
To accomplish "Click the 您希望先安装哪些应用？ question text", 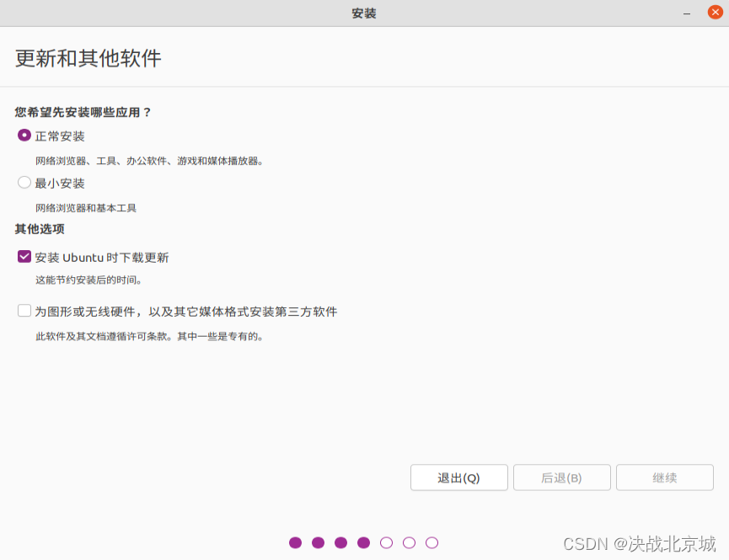I will tap(83, 112).
